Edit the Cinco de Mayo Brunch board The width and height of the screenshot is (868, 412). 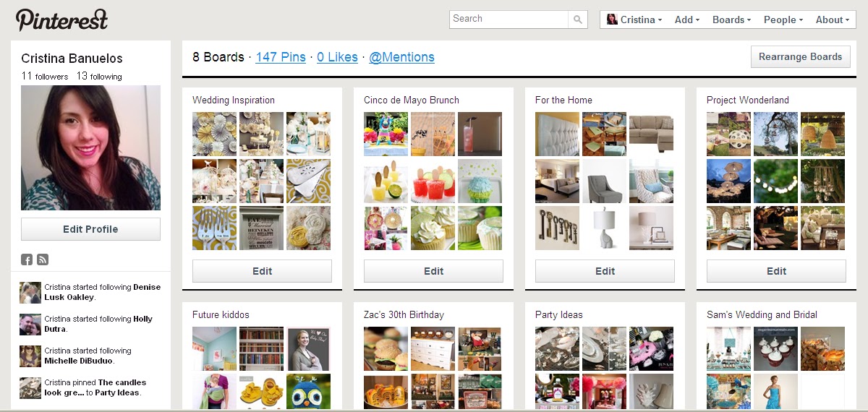tap(433, 271)
